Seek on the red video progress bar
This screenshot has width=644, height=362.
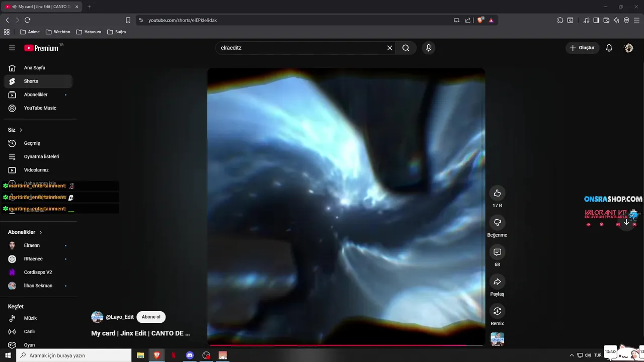pos(346,345)
